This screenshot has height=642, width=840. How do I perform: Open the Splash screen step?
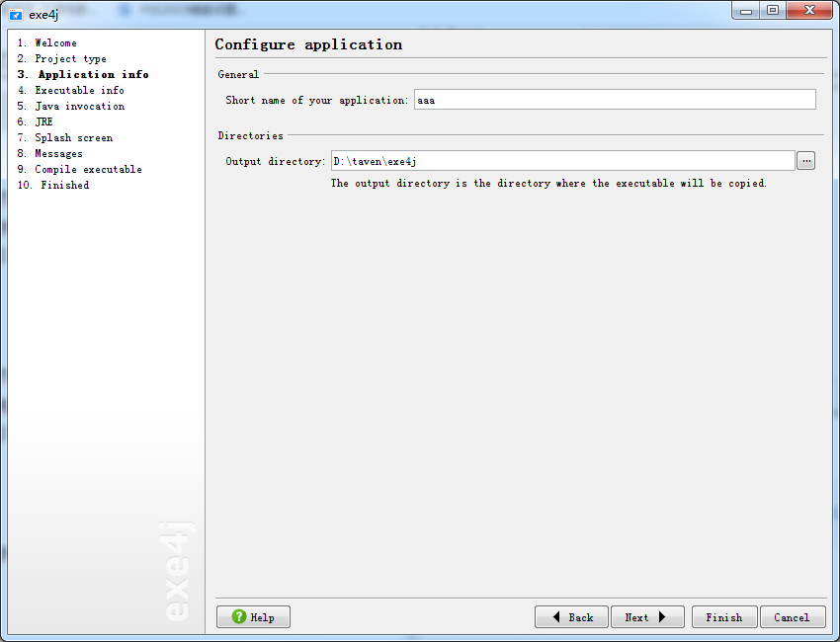(73, 137)
